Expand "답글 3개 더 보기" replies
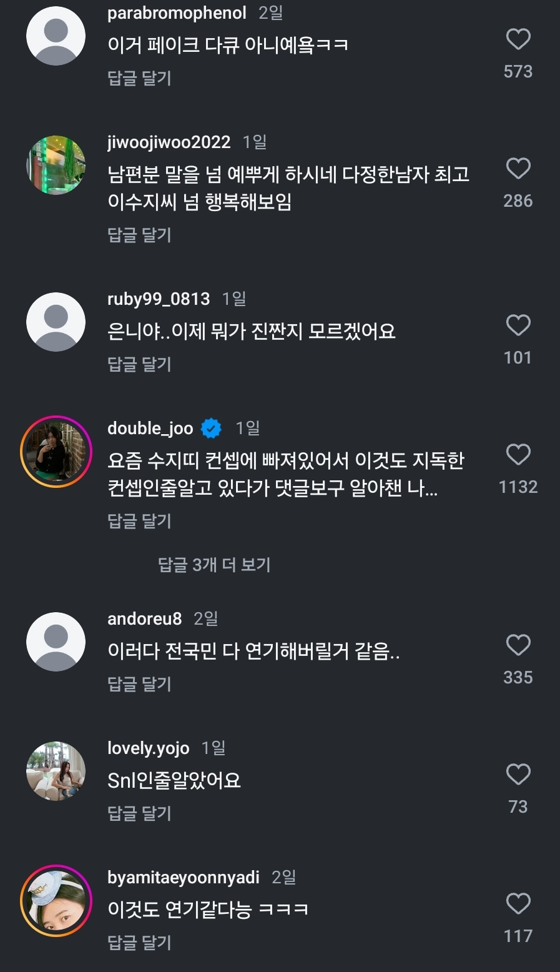The width and height of the screenshot is (560, 972). [214, 565]
